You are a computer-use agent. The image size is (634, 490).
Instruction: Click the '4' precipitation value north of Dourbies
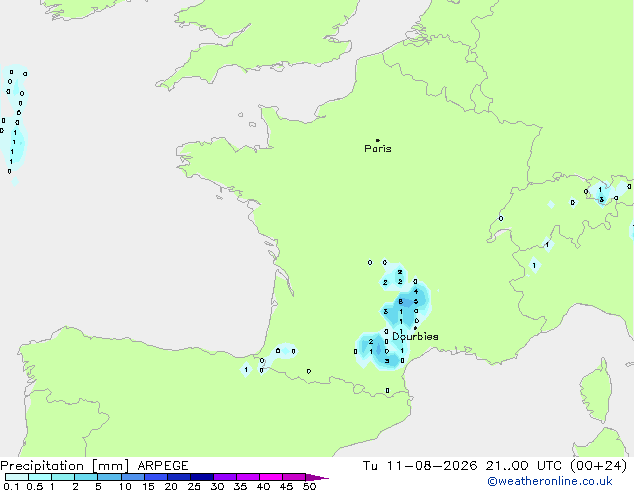pyautogui.click(x=416, y=291)
